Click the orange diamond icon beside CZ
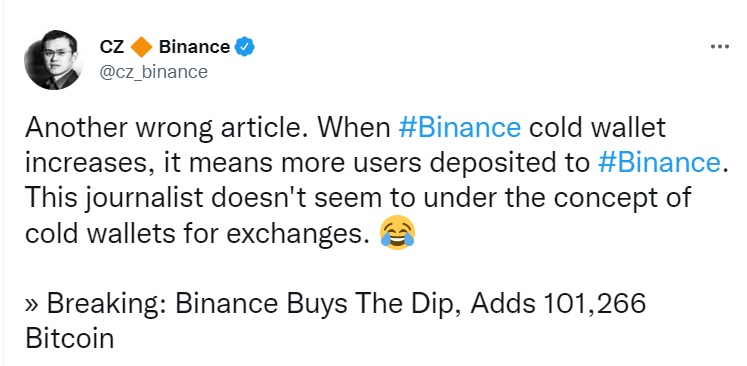 click(x=141, y=47)
